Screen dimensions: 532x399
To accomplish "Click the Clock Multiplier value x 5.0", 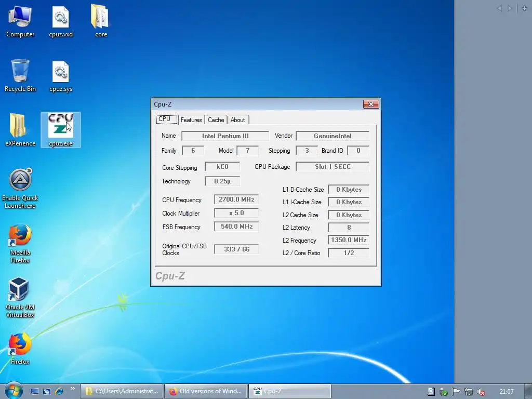I will pyautogui.click(x=236, y=213).
